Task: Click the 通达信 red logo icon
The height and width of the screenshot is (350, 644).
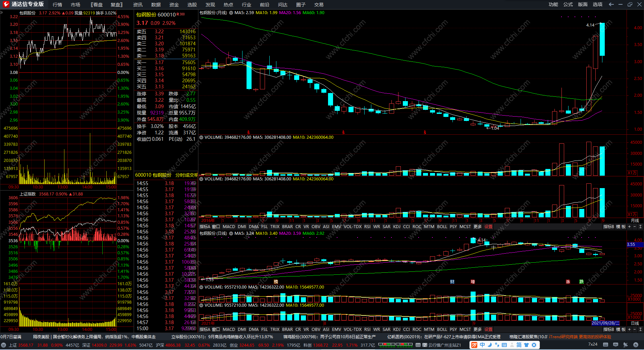Action: [6, 4]
